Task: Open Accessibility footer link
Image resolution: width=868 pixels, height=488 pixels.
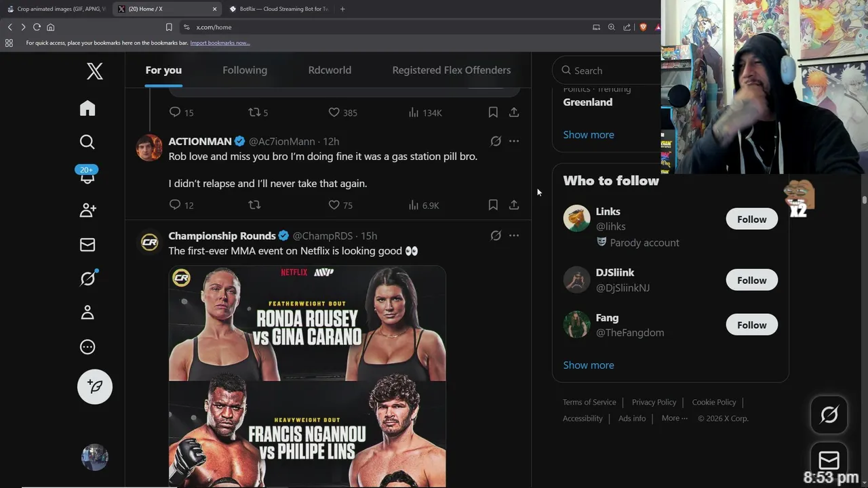Action: [x=583, y=418]
